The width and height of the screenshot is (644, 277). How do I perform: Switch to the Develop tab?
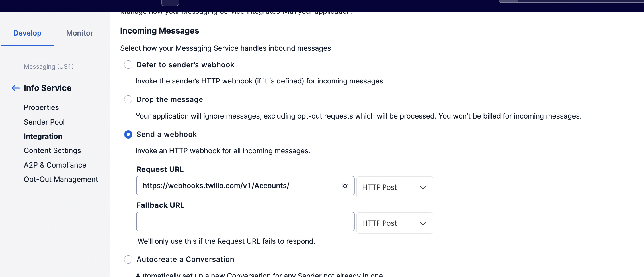(x=27, y=33)
